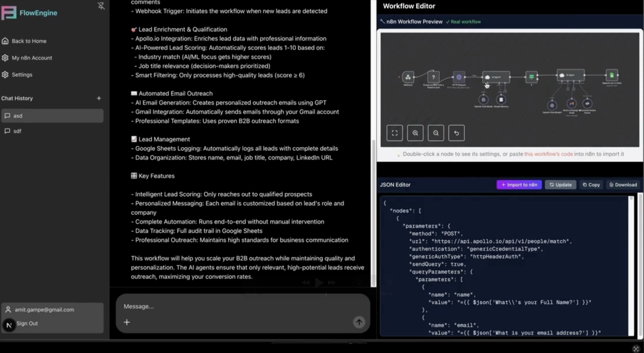The image size is (644, 353).
Task: Click the Import to n8n button
Action: click(x=519, y=185)
